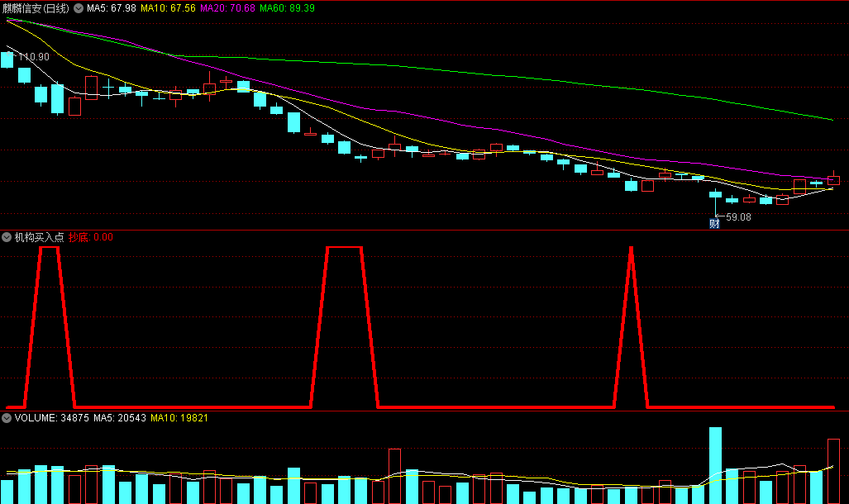Click the green MA60: 89.39 label

(x=287, y=8)
